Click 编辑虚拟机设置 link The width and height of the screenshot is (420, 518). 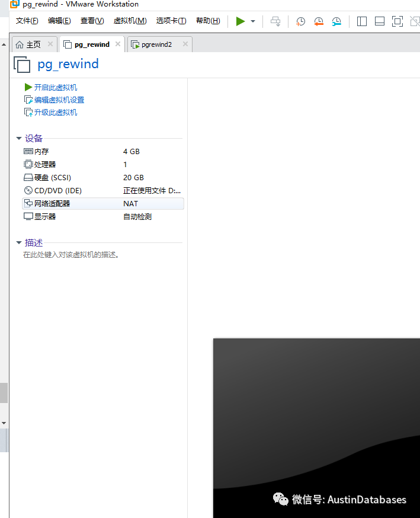click(59, 100)
